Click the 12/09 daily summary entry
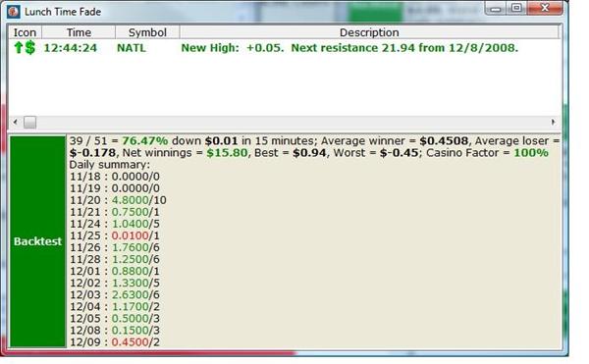589x364 pixels. click(x=115, y=342)
